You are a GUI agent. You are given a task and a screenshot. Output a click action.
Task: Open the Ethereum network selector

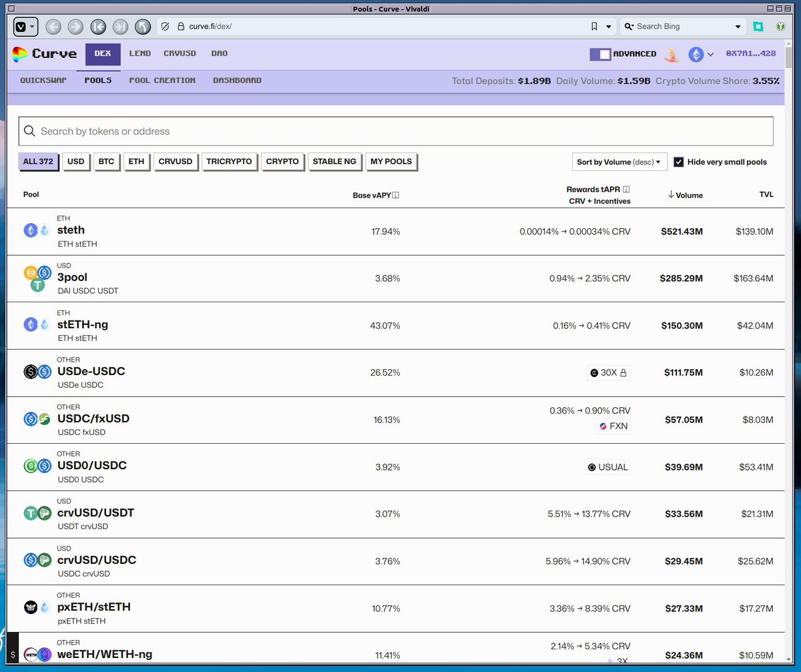coord(702,54)
